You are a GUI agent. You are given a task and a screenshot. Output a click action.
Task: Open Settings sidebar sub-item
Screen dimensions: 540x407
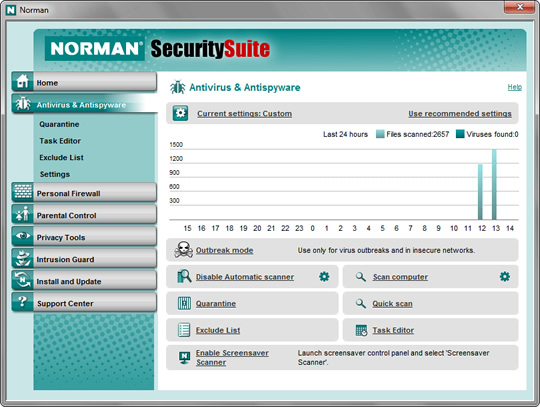pos(55,174)
